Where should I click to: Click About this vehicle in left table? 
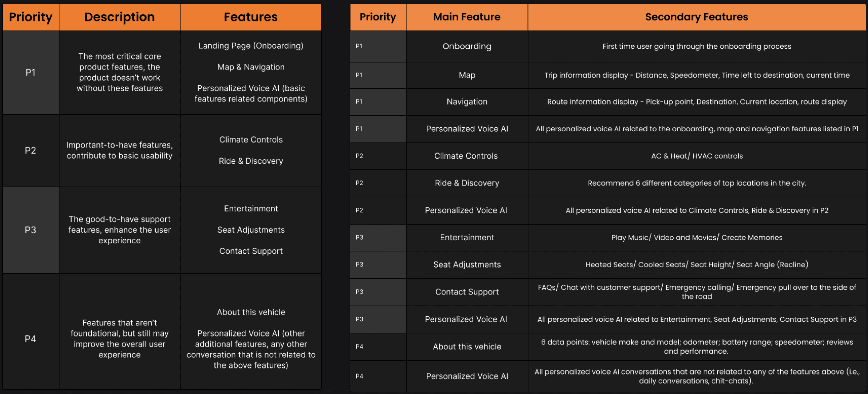pyautogui.click(x=251, y=312)
